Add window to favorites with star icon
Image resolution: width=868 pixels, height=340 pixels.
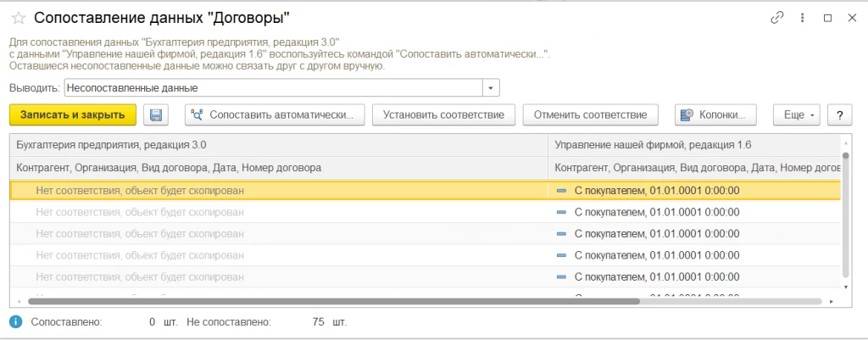(19, 18)
